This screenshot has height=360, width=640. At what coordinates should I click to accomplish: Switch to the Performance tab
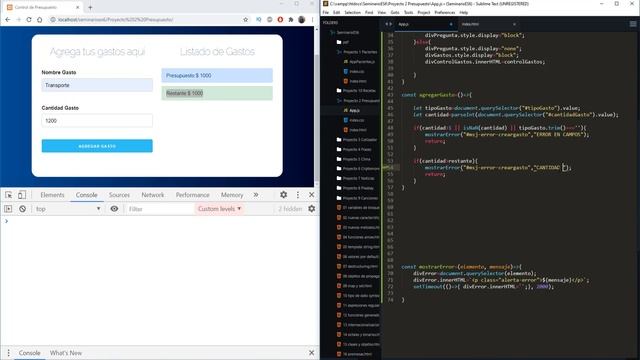tap(193, 195)
